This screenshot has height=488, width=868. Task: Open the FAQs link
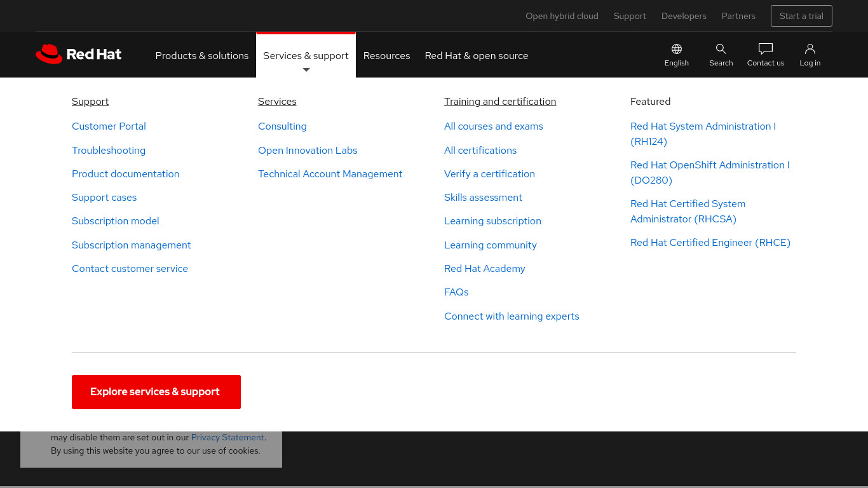[456, 292]
